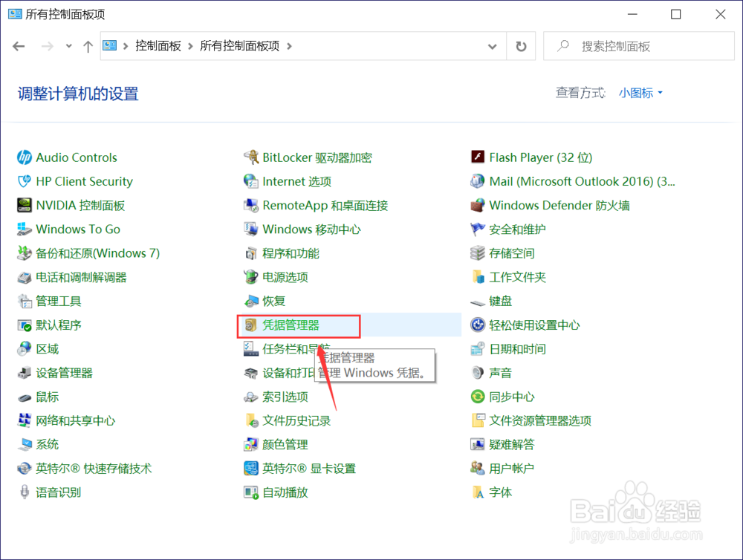The height and width of the screenshot is (560, 743).
Task: Click the 用户帐户 icon
Action: coord(478,469)
